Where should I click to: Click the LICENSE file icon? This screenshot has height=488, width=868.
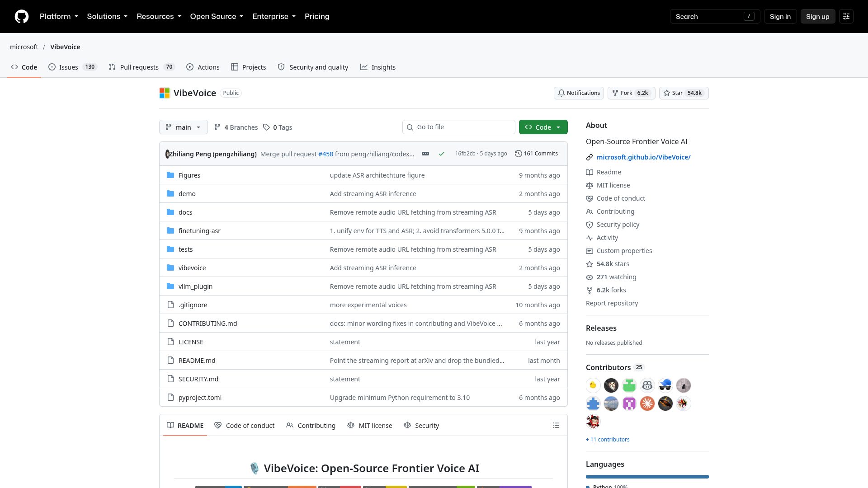tap(170, 342)
